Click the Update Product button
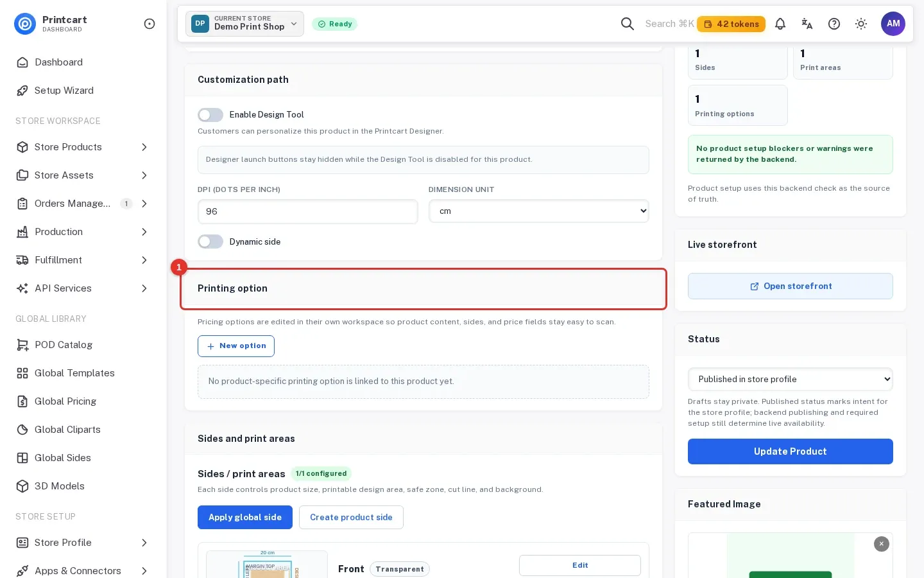The image size is (924, 578). pyautogui.click(x=791, y=451)
